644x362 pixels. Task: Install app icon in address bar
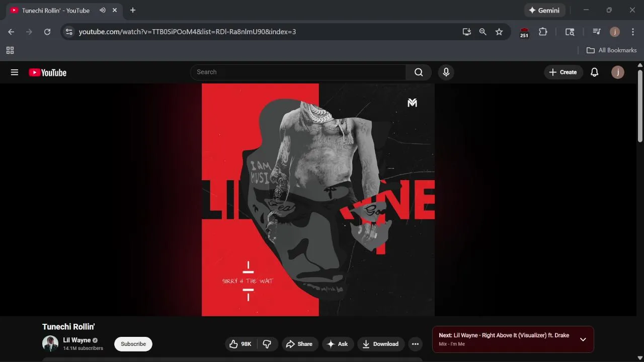point(467,32)
